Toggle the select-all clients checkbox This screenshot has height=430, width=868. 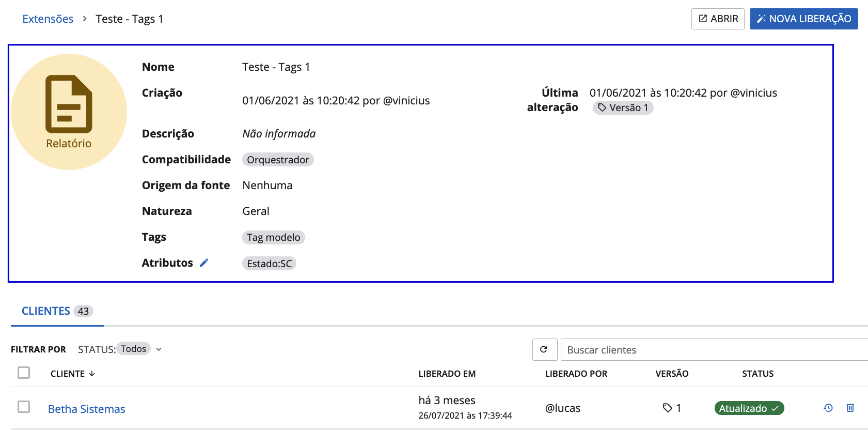(x=24, y=373)
